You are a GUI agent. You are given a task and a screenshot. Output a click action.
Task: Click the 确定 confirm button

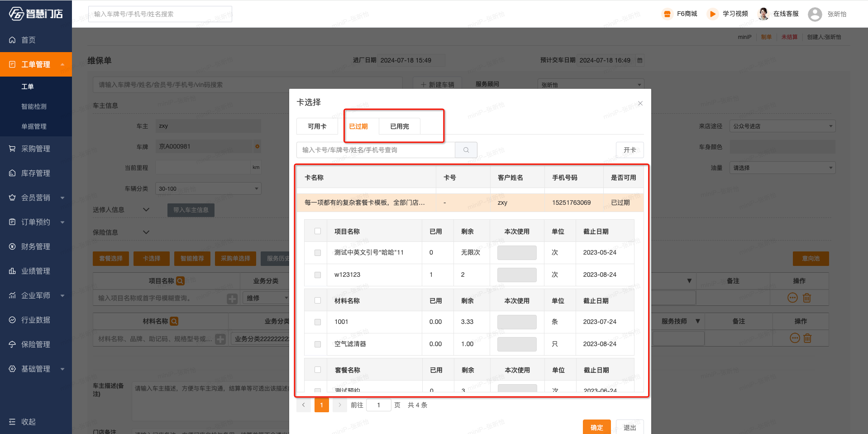pyautogui.click(x=597, y=427)
